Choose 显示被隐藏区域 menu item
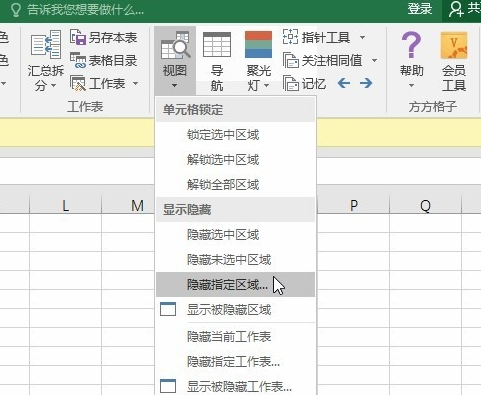 pyautogui.click(x=235, y=310)
